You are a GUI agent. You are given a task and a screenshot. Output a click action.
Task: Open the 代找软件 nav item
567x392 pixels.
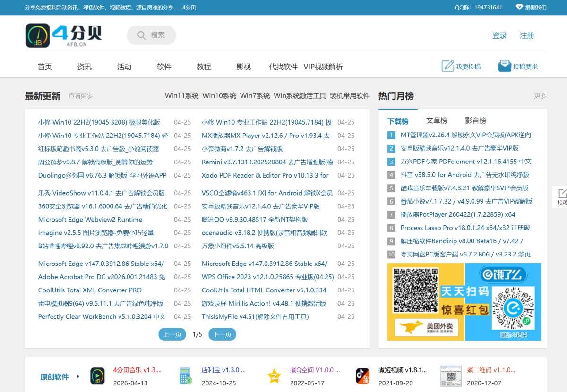[283, 67]
